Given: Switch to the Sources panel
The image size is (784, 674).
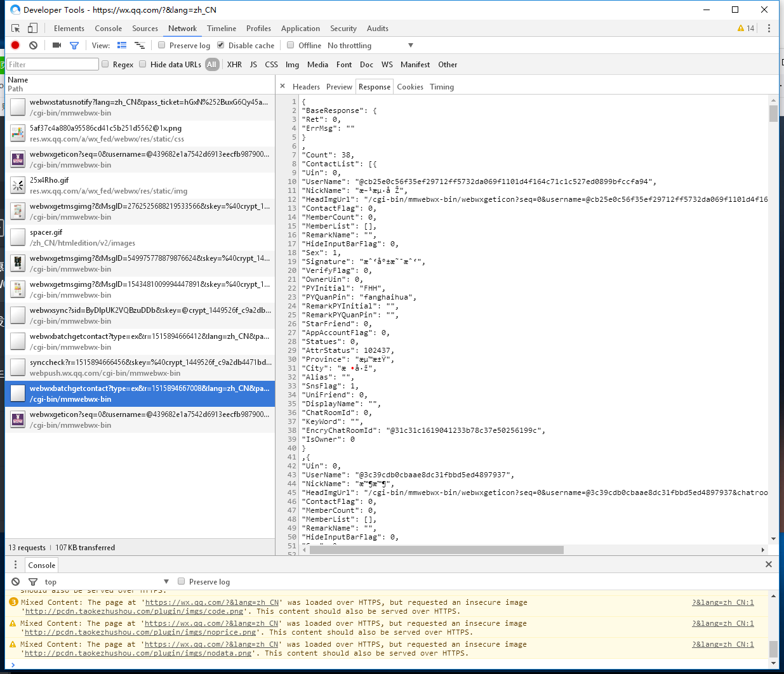Looking at the screenshot, I should coord(145,29).
